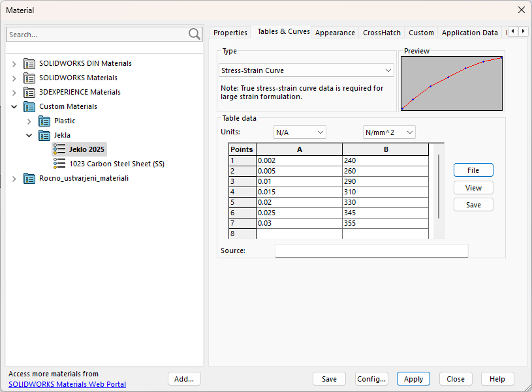Viewport: 532px width, 392px height.
Task: Click Save button beside the table data
Action: pyautogui.click(x=473, y=205)
